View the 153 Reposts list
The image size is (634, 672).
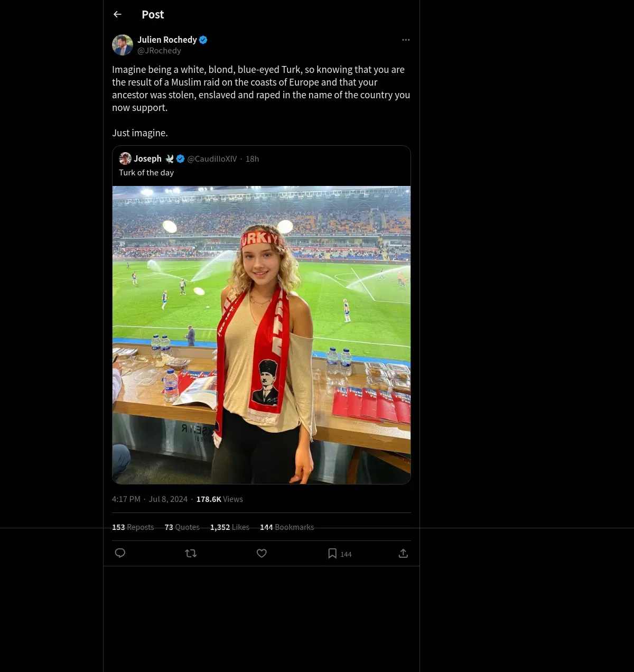point(133,527)
